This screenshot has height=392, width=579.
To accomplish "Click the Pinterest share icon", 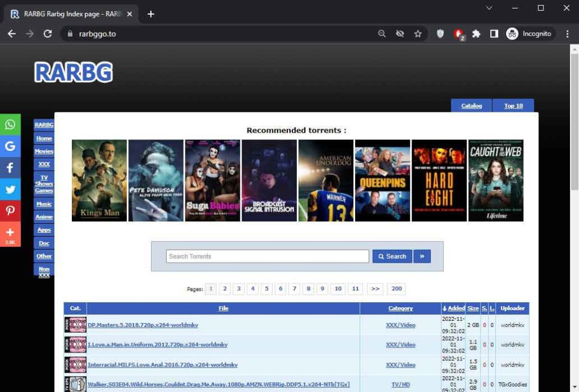I will (10, 211).
